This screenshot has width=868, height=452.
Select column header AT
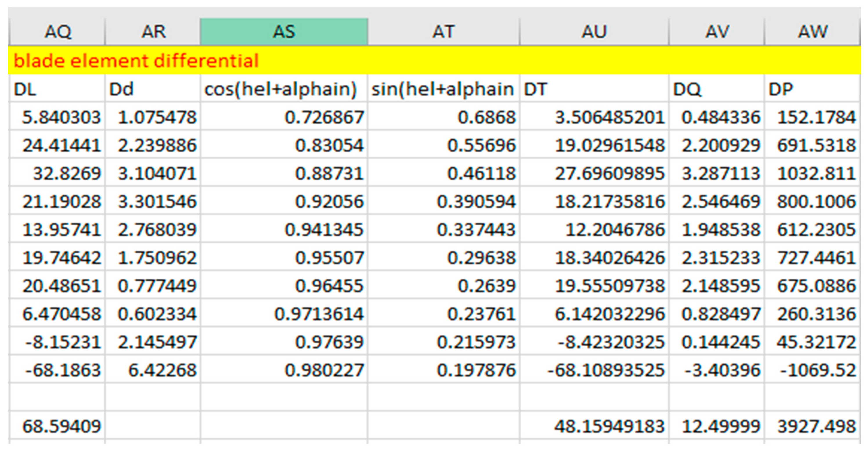(x=443, y=32)
